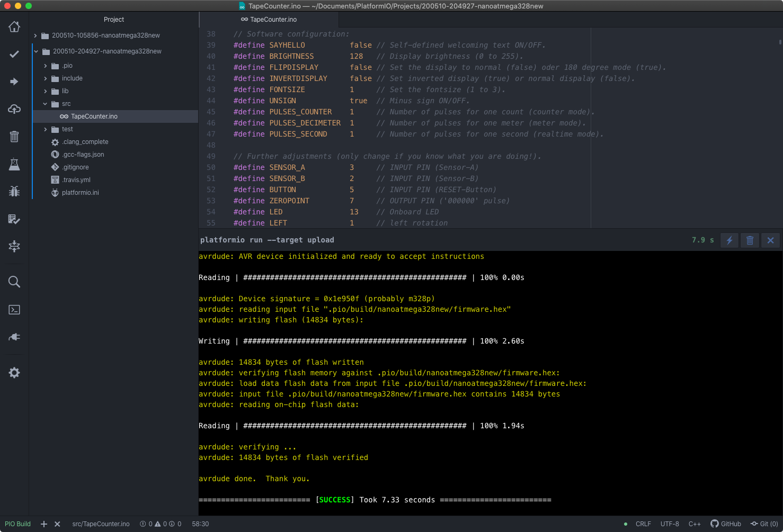Click the line number 50 in gutter
The width and height of the screenshot is (783, 532).
pos(211,167)
